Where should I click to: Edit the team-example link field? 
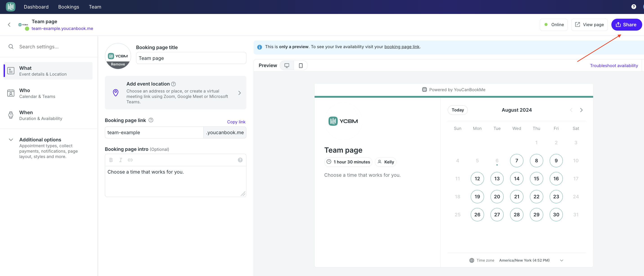[154, 133]
